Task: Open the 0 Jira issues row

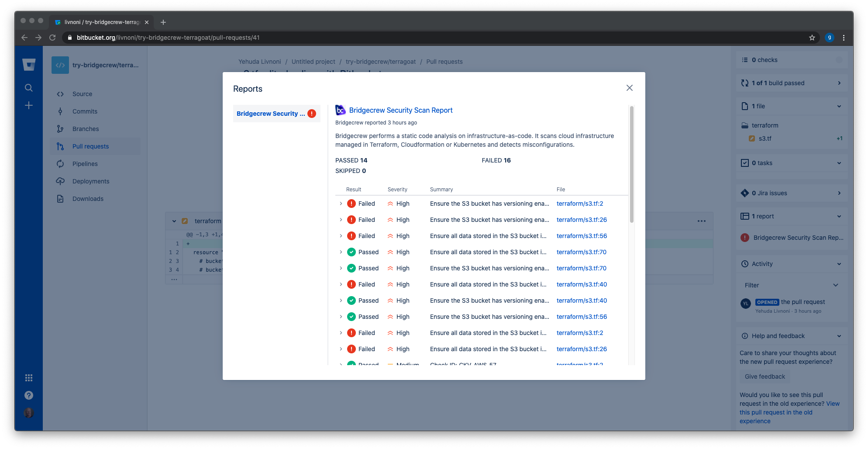Action: [x=792, y=193]
